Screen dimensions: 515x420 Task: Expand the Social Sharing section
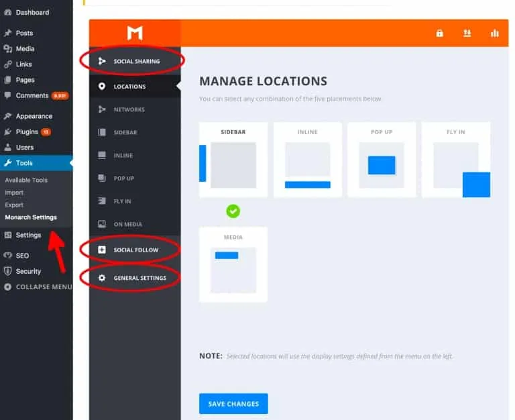[x=135, y=61]
